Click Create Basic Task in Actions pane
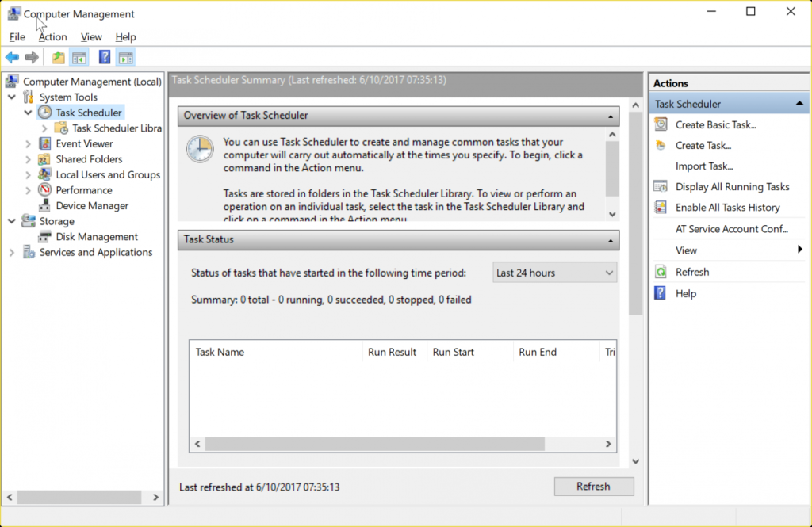 (x=715, y=124)
